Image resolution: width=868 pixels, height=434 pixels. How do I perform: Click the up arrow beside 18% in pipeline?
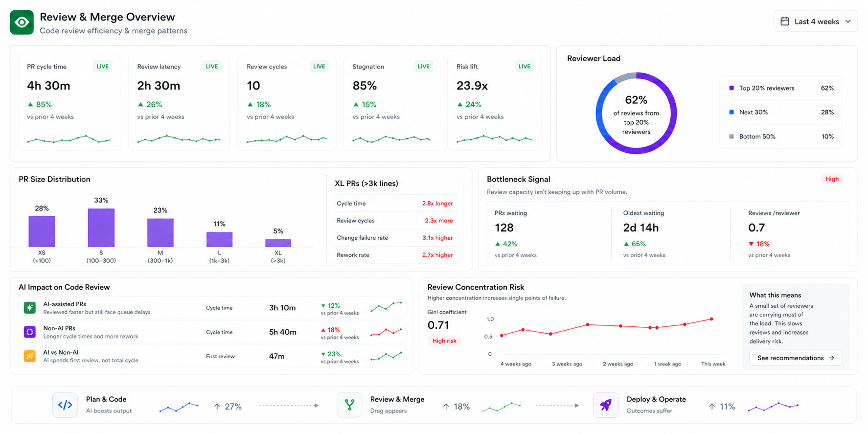[446, 407]
